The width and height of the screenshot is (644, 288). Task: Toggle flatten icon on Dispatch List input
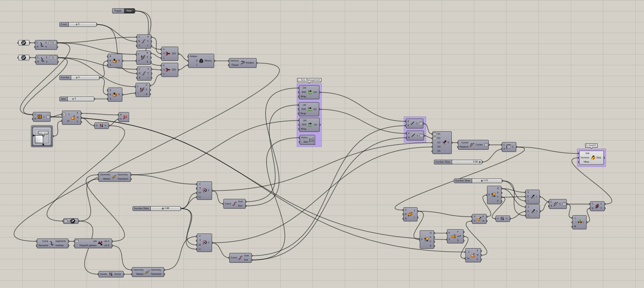77,241
